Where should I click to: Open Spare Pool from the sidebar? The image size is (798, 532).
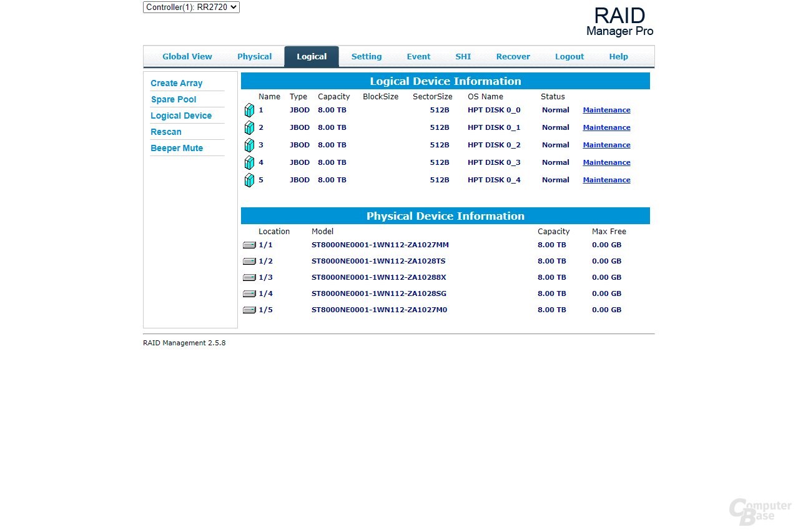174,99
